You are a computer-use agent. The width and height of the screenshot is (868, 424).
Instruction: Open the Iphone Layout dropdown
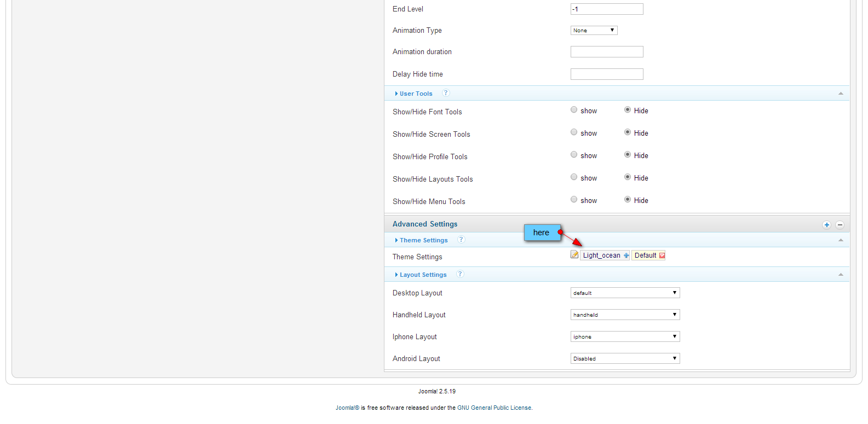click(x=625, y=337)
